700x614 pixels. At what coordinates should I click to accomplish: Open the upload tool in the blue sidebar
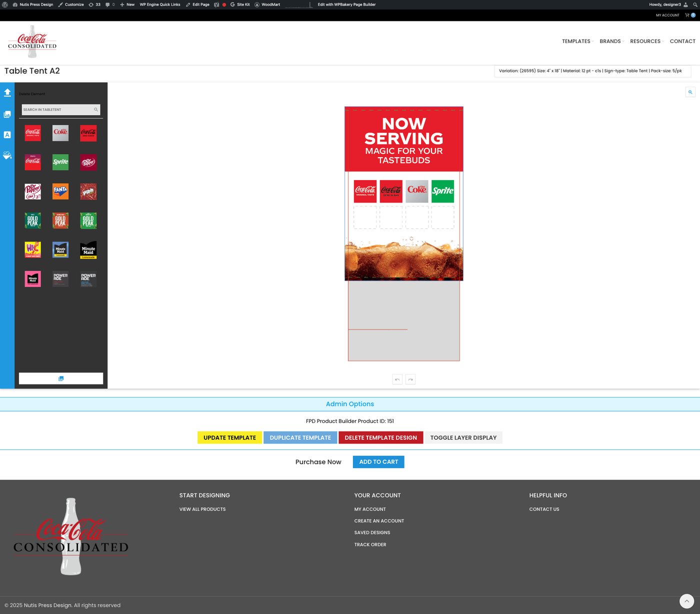click(x=7, y=92)
